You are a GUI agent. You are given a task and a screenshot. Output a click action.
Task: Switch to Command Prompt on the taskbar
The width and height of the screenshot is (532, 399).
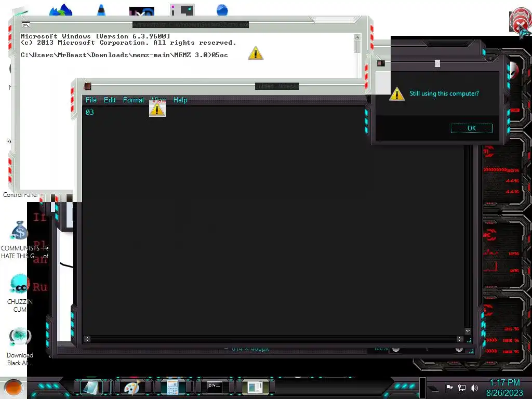click(214, 387)
